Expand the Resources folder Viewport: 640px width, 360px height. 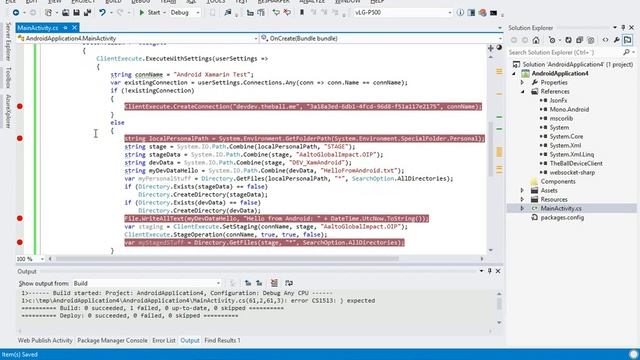(522, 200)
